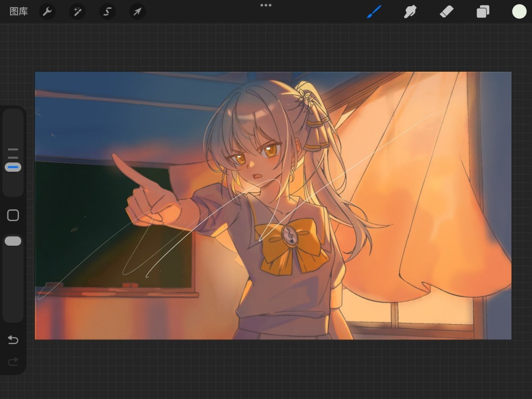Open the 图库 gallery
This screenshot has width=532, height=399.
[19, 12]
